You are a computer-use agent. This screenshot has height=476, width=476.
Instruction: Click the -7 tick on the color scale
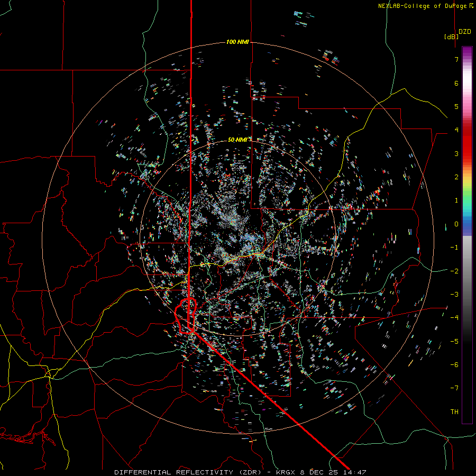[454, 388]
